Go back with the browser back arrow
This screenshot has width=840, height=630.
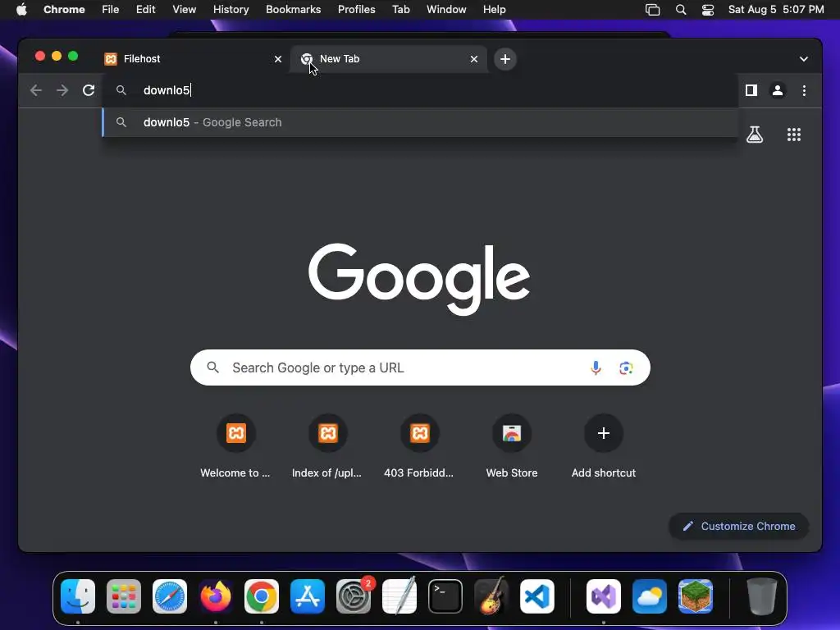pyautogui.click(x=36, y=90)
